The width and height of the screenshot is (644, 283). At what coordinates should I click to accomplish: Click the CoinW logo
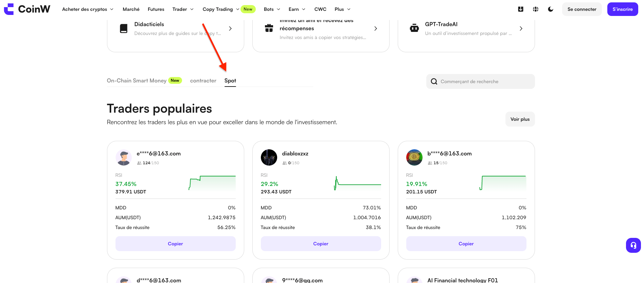coord(27,9)
